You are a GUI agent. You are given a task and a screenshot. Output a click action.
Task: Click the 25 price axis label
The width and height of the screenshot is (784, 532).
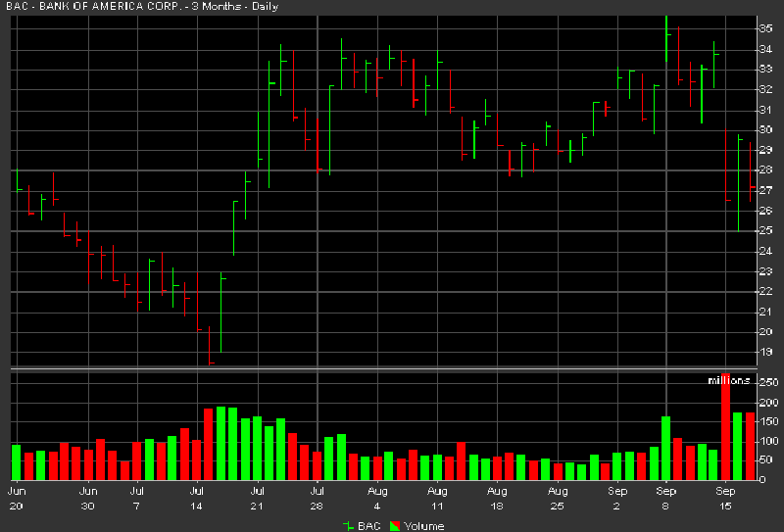(x=765, y=230)
